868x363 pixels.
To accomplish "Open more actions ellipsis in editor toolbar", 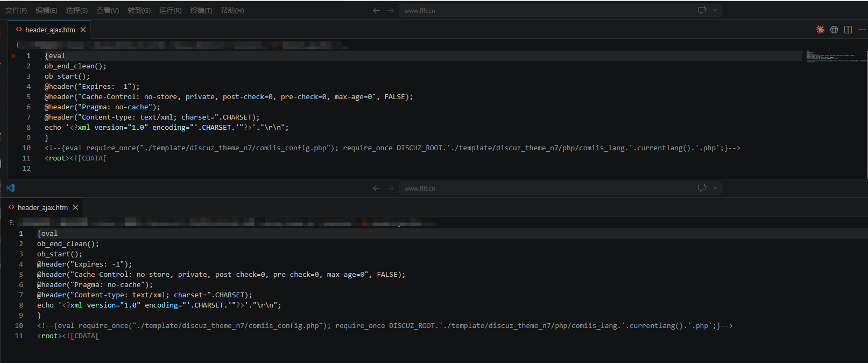I will (x=862, y=30).
